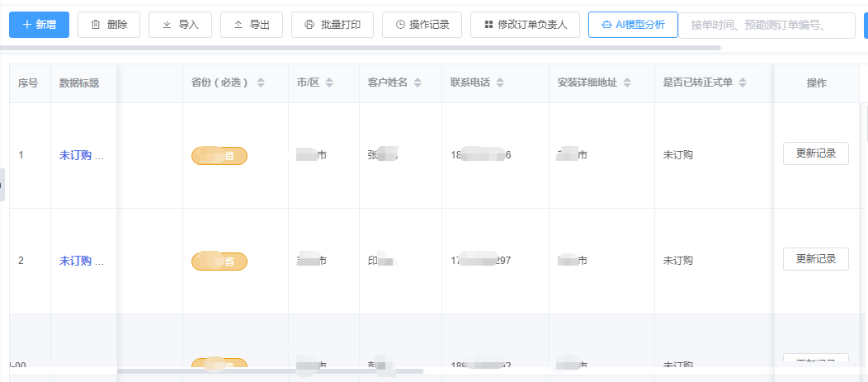Screen dimensions: 868x382
Task: Click the province tag in row 2
Action: coord(219,261)
